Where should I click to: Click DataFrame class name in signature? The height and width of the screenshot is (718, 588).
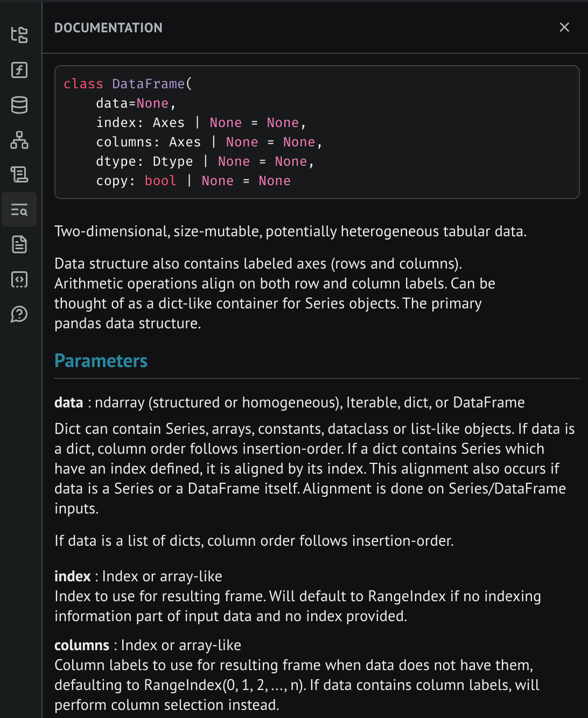[x=149, y=84]
